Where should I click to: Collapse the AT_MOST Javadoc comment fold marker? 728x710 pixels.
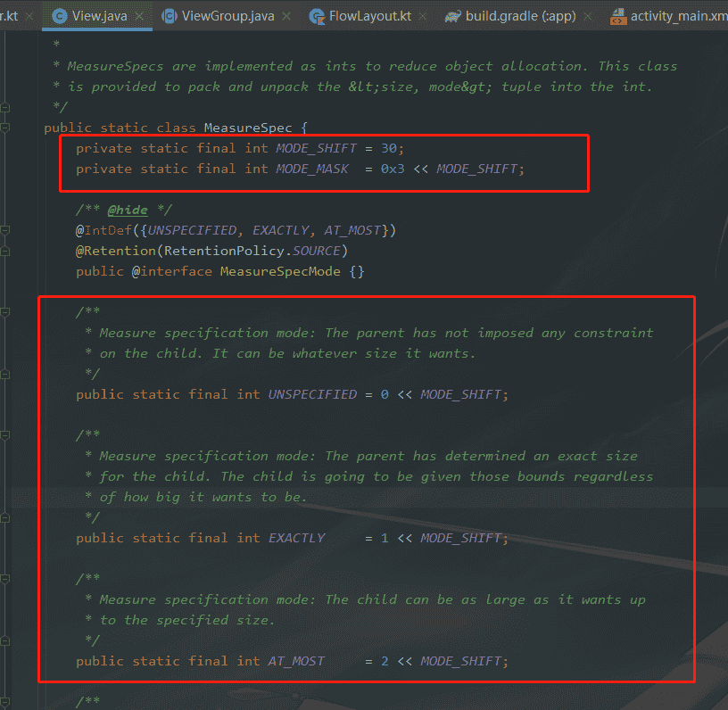5,579
